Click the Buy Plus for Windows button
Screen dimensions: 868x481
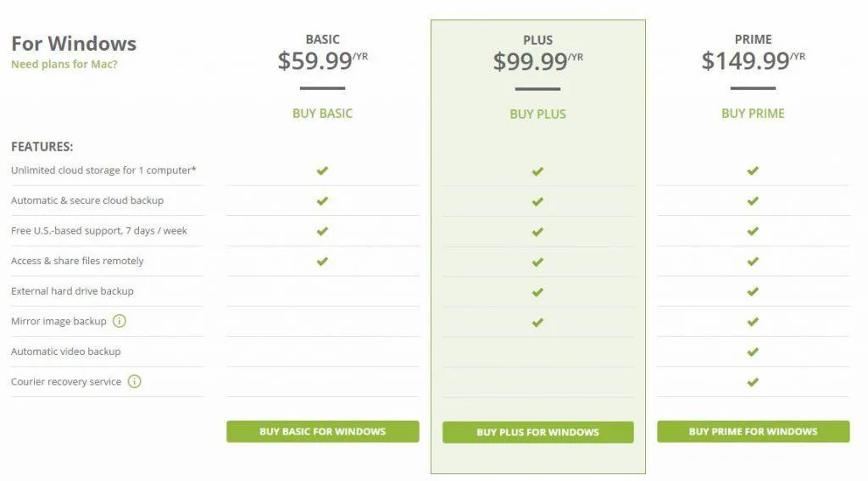click(x=538, y=432)
